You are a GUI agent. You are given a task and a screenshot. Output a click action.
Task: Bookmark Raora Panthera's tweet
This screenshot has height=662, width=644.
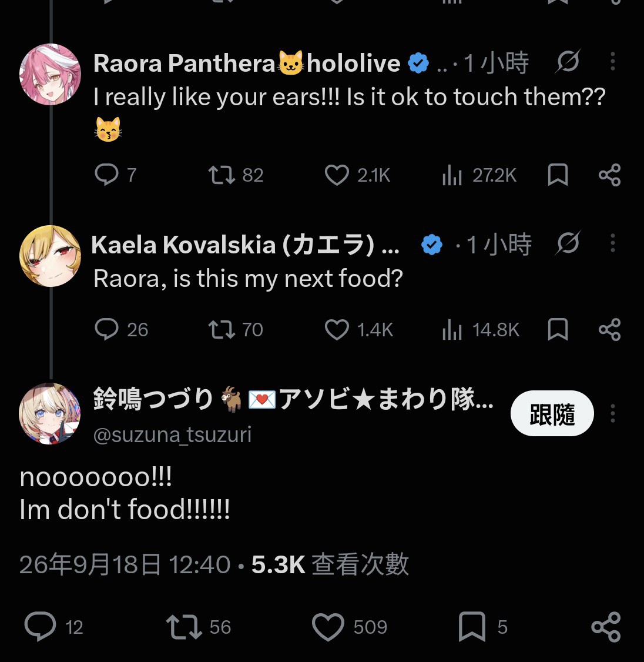[x=558, y=175]
